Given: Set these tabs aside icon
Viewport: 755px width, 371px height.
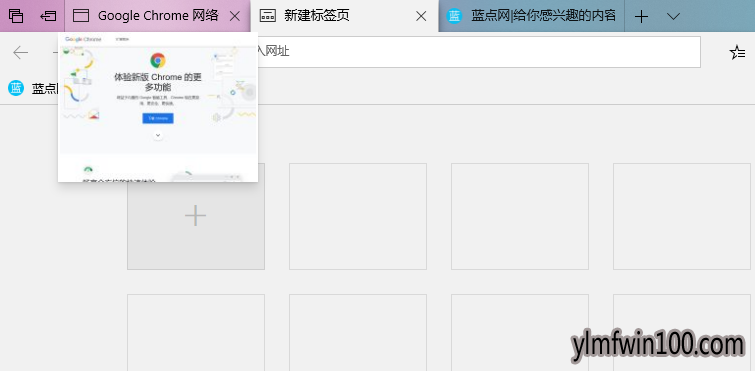Looking at the screenshot, I should click(x=48, y=16).
